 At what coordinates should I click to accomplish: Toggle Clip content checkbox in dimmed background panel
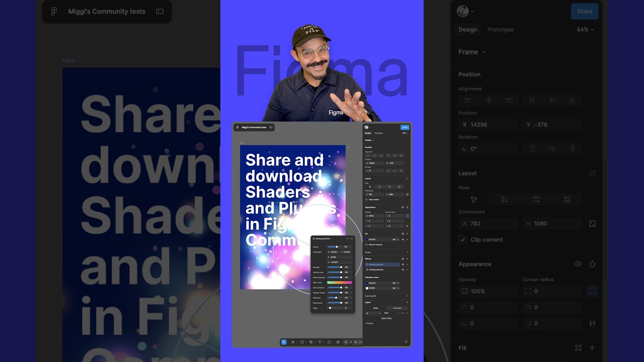pyautogui.click(x=463, y=239)
